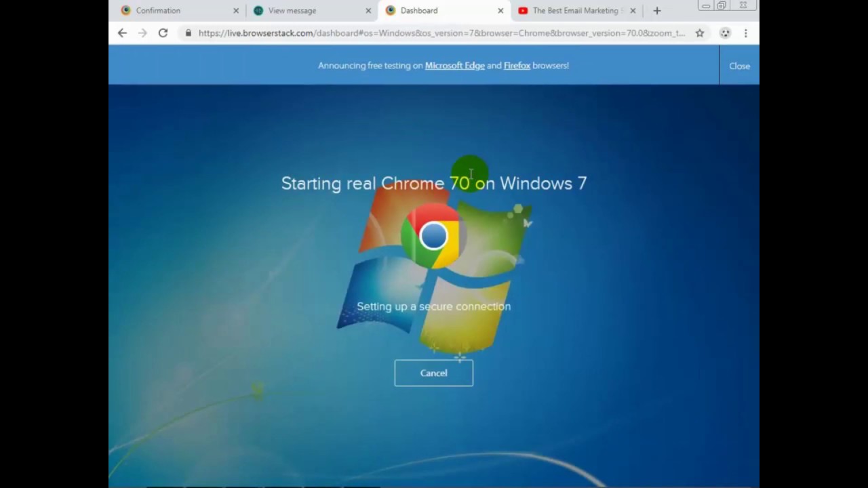Open The Best Email Marketing tab
The width and height of the screenshot is (868, 488).
[x=576, y=11]
